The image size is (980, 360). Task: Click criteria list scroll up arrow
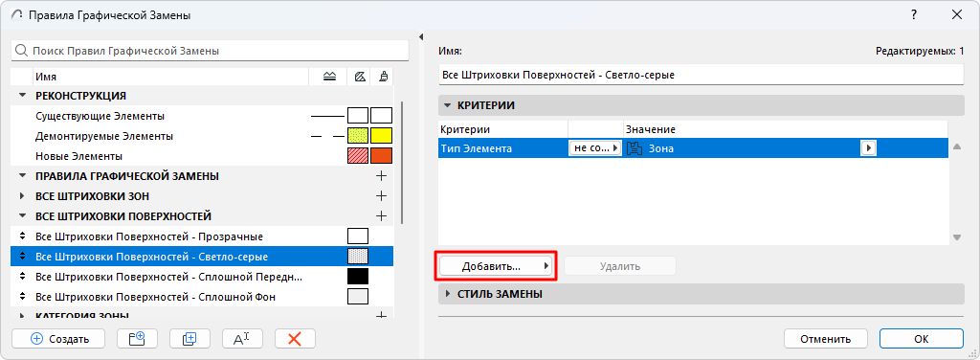point(956,146)
